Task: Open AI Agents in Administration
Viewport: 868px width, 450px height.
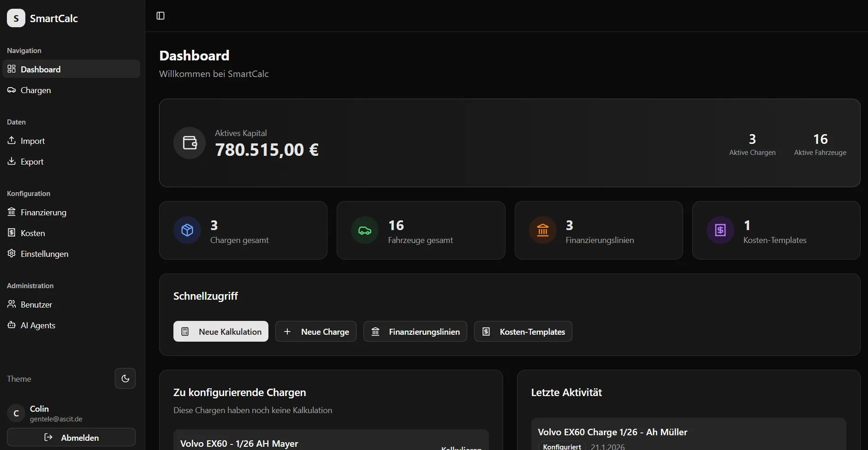Action: pos(38,326)
